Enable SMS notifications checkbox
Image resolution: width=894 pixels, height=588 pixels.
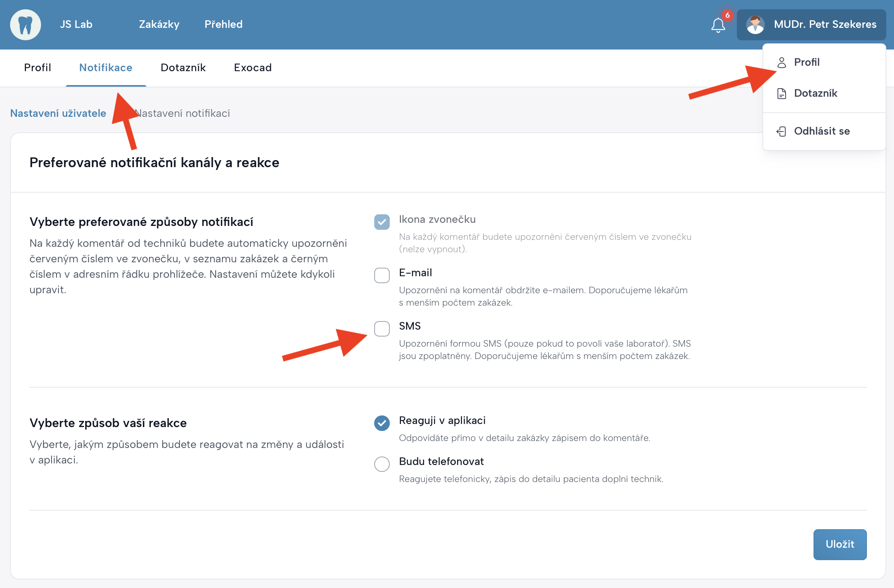[x=382, y=328]
